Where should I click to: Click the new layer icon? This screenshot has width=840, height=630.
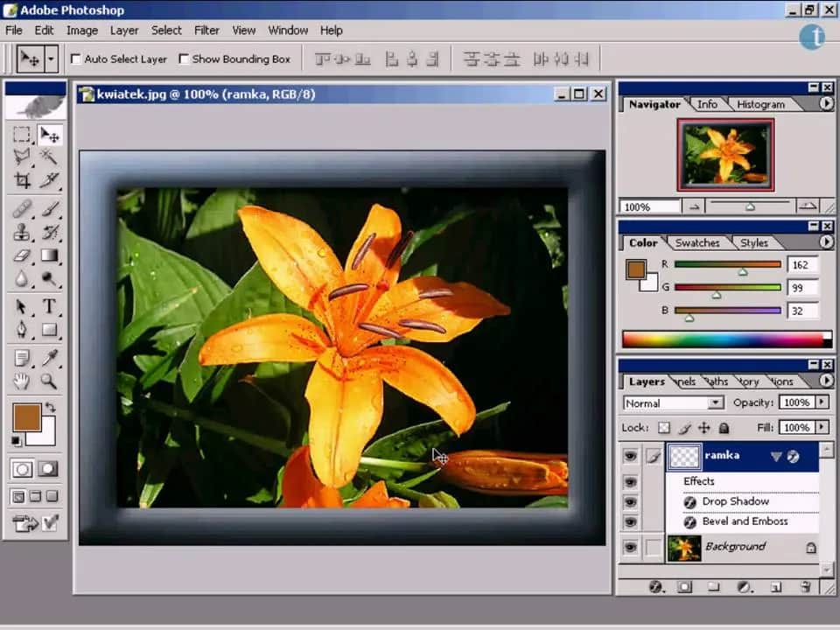(774, 587)
